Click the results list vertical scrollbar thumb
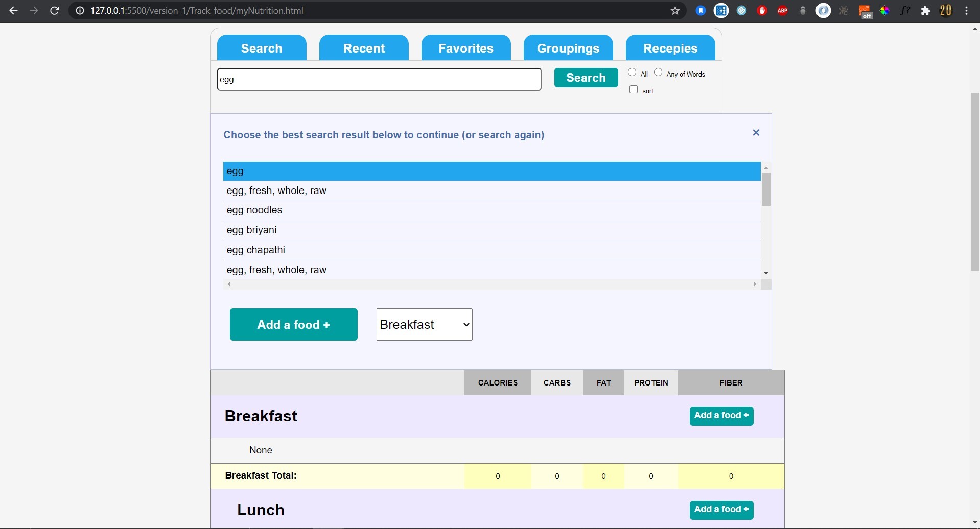 [x=766, y=189]
